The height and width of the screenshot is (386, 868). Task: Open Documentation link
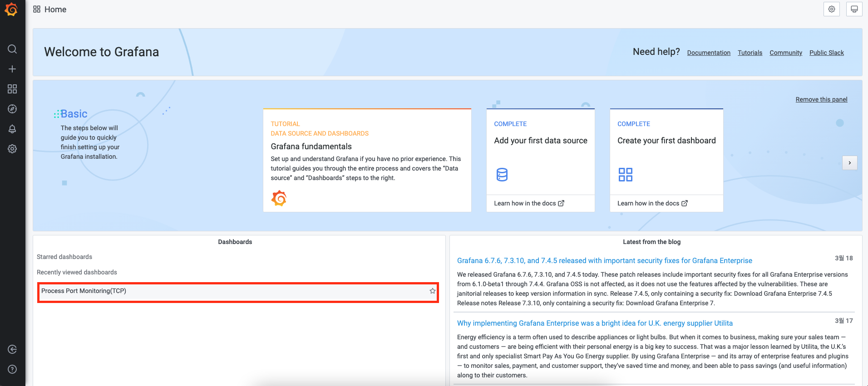(x=709, y=53)
